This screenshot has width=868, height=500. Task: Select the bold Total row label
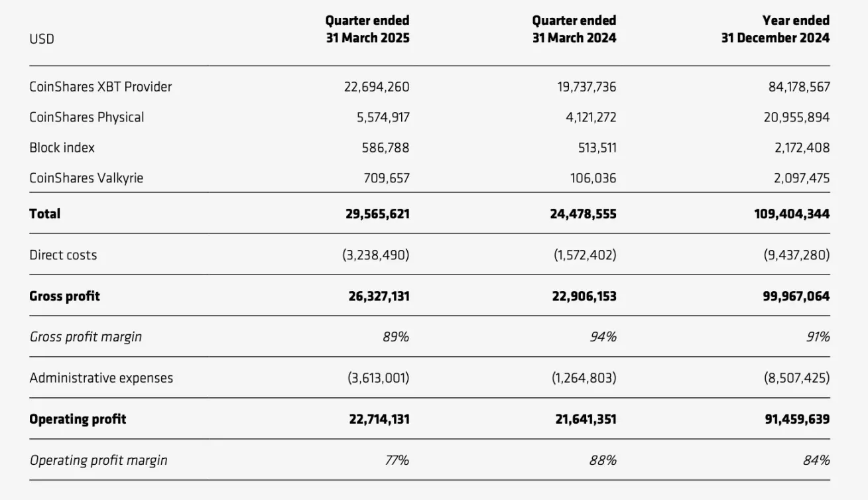click(x=44, y=213)
